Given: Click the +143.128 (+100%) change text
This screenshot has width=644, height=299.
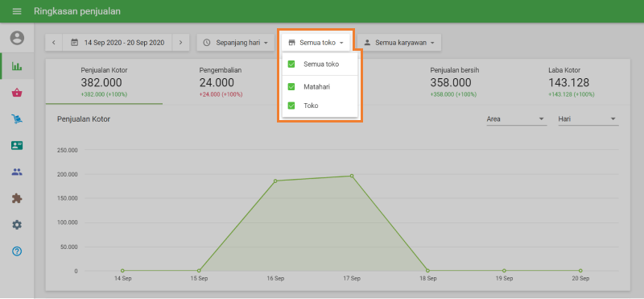Looking at the screenshot, I should point(572,94).
